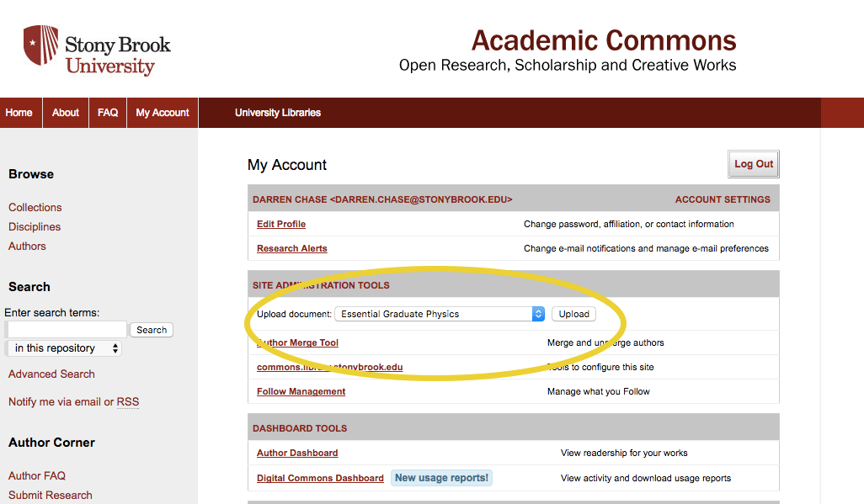Image resolution: width=864 pixels, height=504 pixels.
Task: Open the 'in this repository' dropdown
Action: [64, 348]
